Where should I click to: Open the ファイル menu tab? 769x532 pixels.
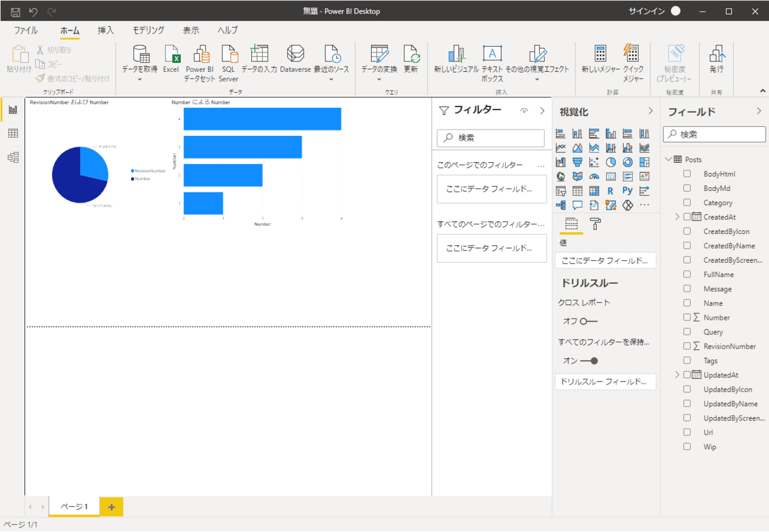coord(26,30)
